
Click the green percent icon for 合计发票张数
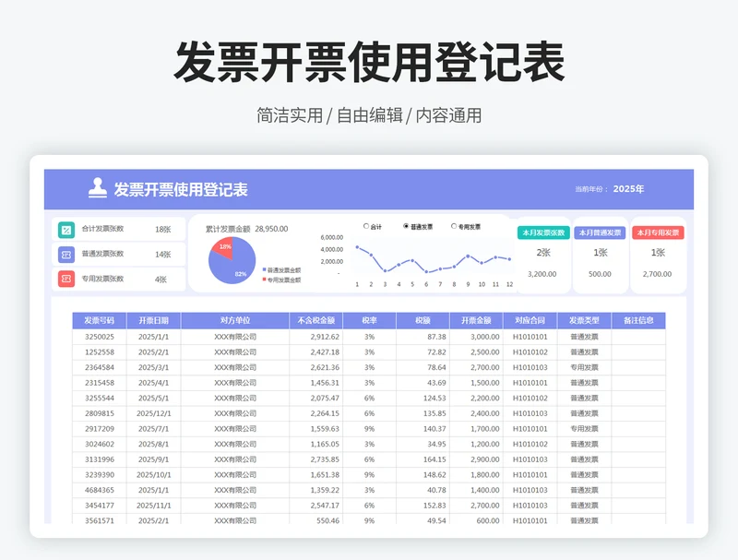(x=66, y=230)
